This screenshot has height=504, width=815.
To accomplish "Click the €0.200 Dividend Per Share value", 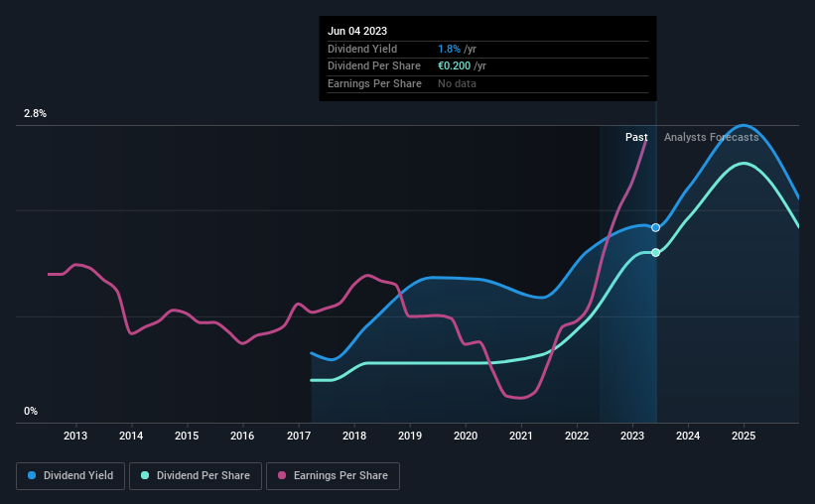I will (x=455, y=66).
